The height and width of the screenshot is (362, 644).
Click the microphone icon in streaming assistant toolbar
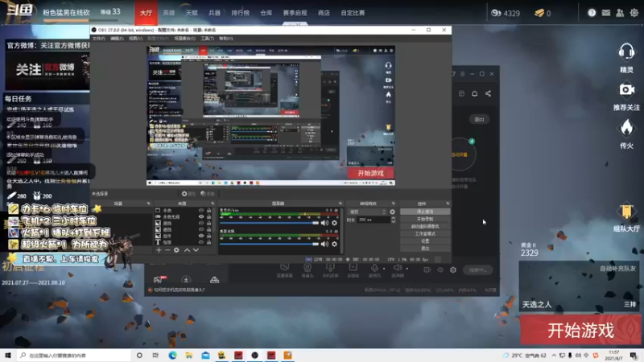pyautogui.click(x=374, y=268)
